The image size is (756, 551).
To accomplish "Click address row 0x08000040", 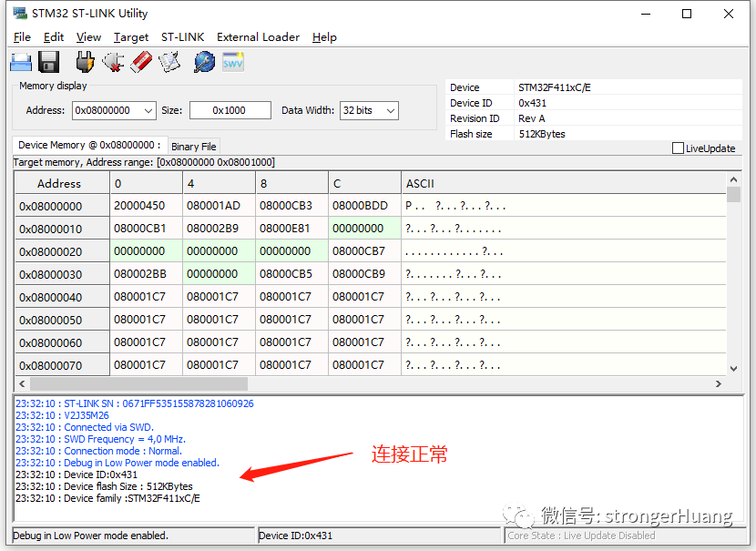I will [x=62, y=297].
